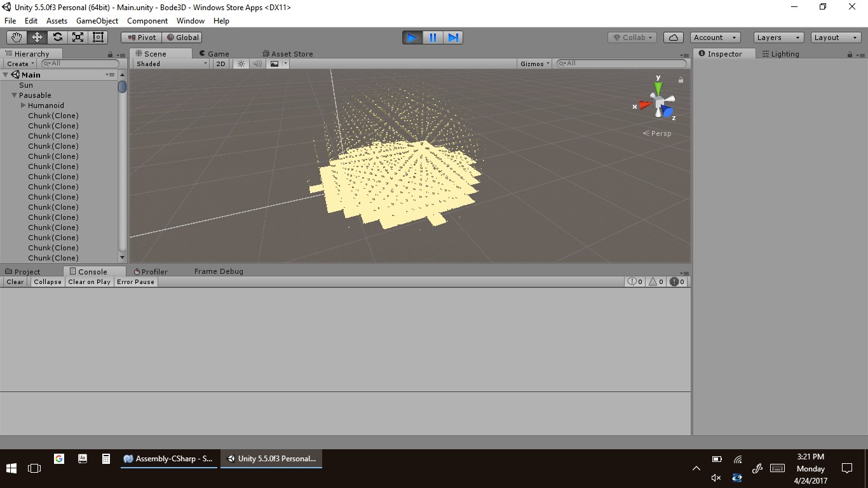Select the Hand tool in toolbar

tap(17, 37)
